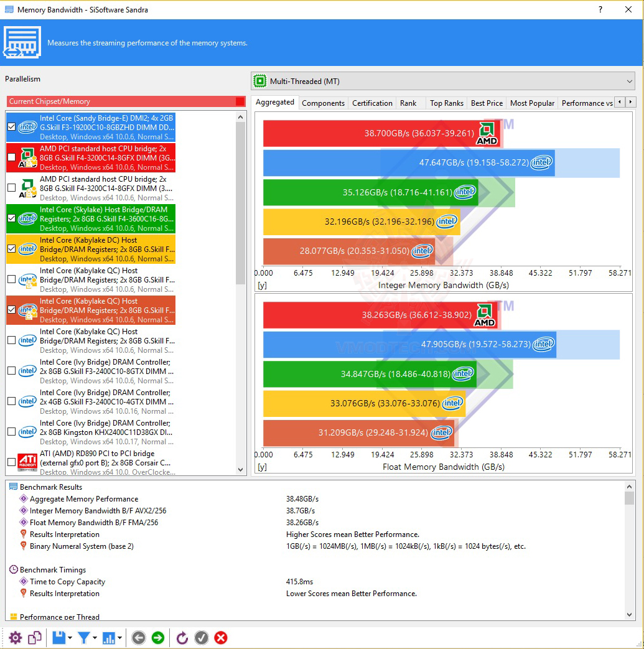The image size is (644, 649).
Task: Click the Intel logo of Kabylake DC entry
Action: pos(28,249)
